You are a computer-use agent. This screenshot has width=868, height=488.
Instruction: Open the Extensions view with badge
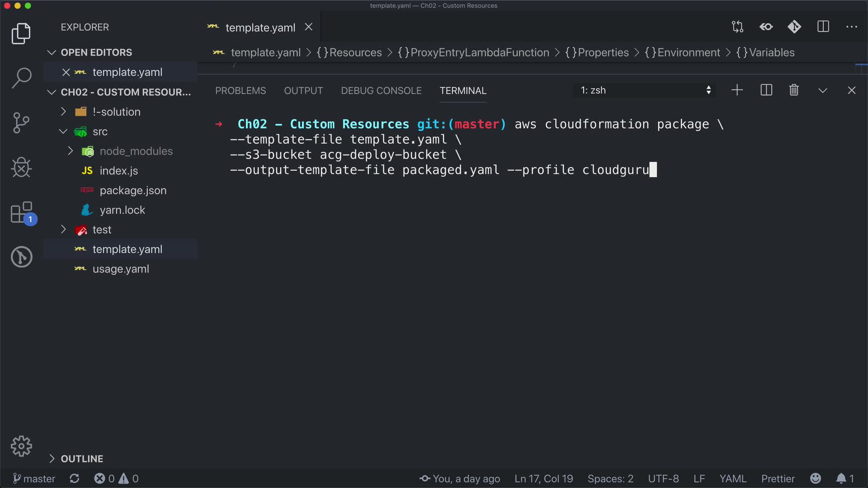21,212
